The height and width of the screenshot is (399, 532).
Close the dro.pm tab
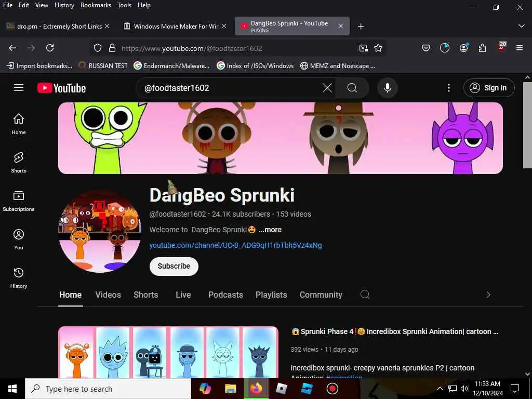pos(107,26)
